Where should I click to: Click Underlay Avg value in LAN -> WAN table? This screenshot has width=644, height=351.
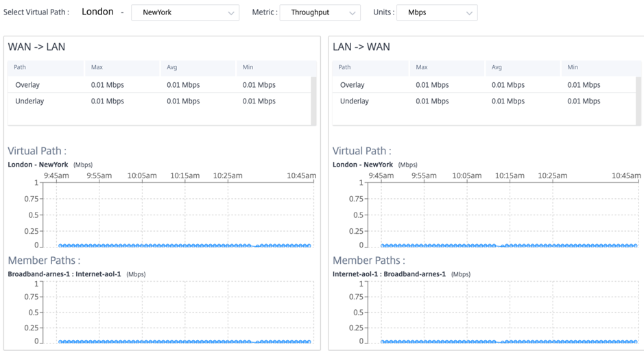[508, 101]
